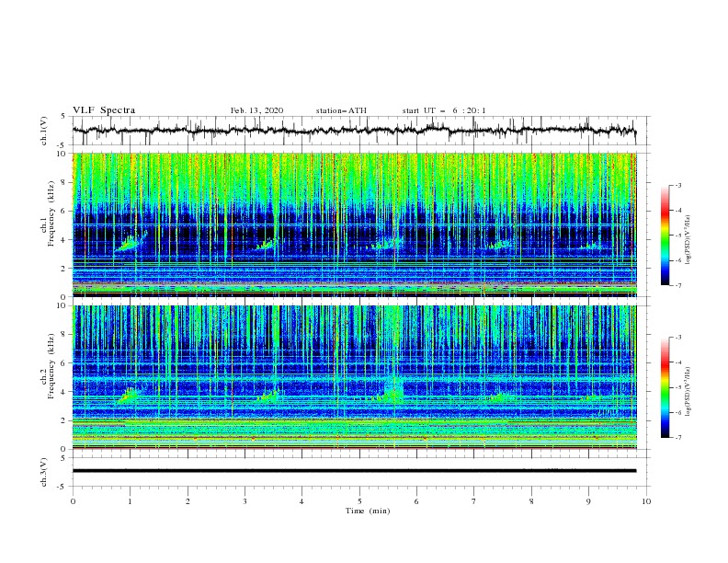728x563 pixels.
Task: Click the '-3' value on upper colorbar
Action: pyautogui.click(x=677, y=185)
